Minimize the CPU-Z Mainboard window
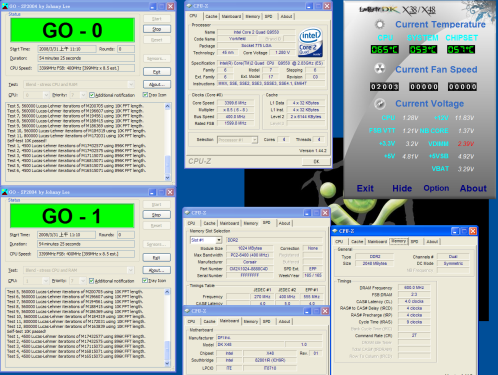 307,311
